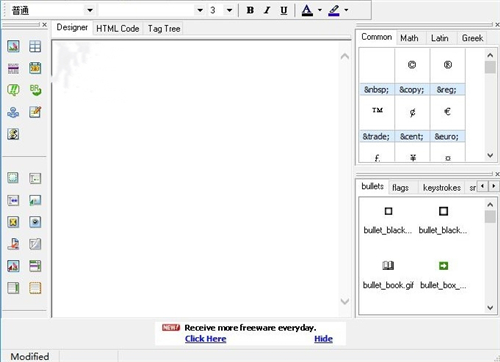Toggle italic formatting
This screenshot has height=362, width=500.
(267, 10)
